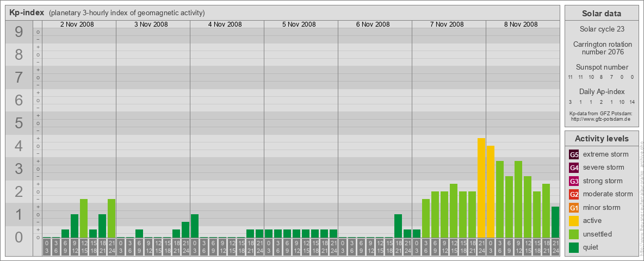Click the G5 extreme storm badge

[x=574, y=154]
